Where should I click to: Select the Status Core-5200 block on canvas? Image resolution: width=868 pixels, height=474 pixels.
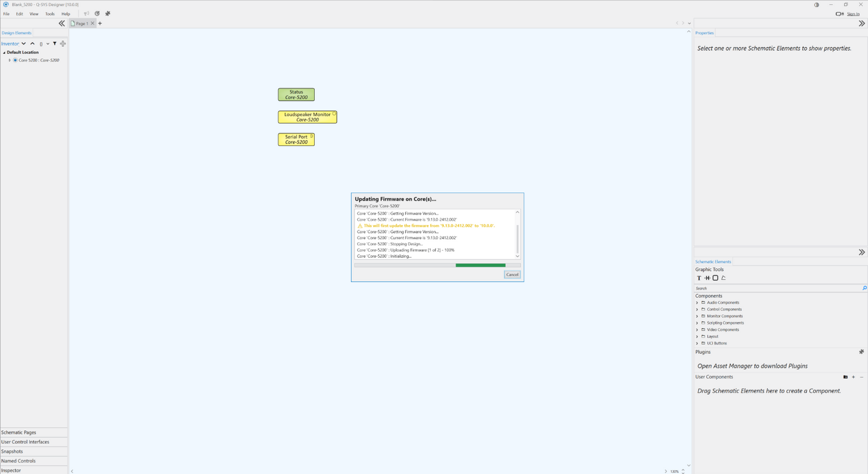click(x=296, y=95)
